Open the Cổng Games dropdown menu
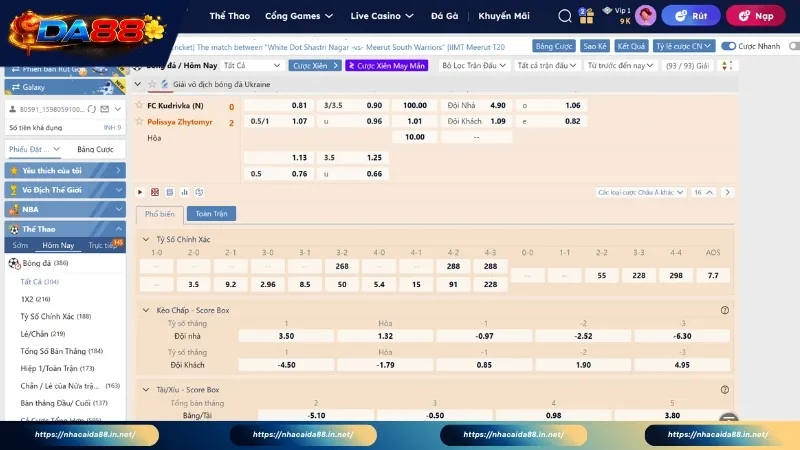 click(299, 16)
